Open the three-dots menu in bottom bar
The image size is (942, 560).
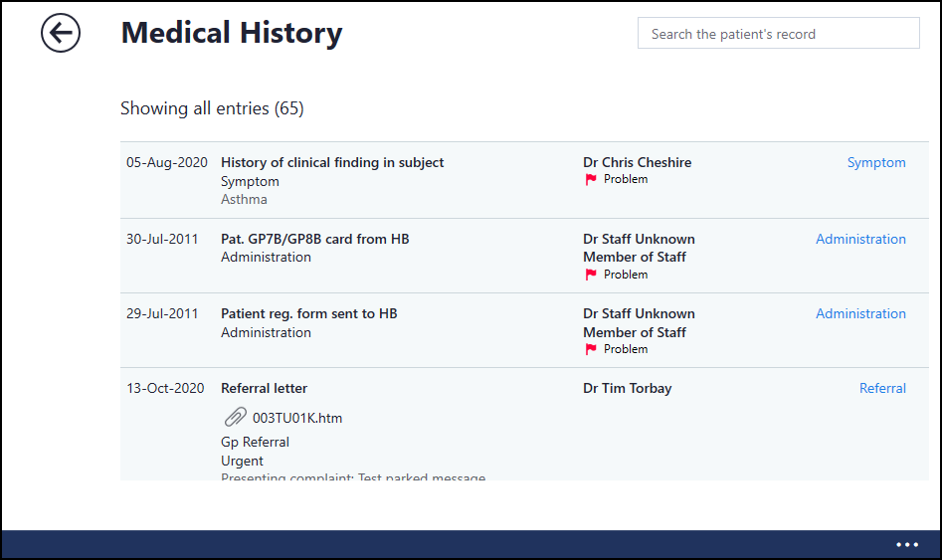906,544
